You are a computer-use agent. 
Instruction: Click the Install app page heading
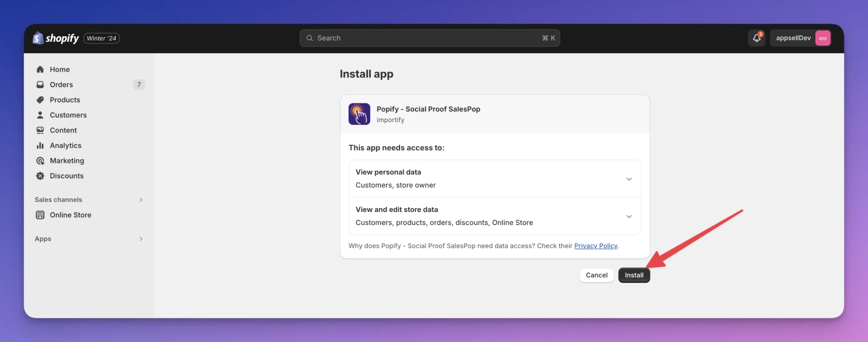[366, 74]
